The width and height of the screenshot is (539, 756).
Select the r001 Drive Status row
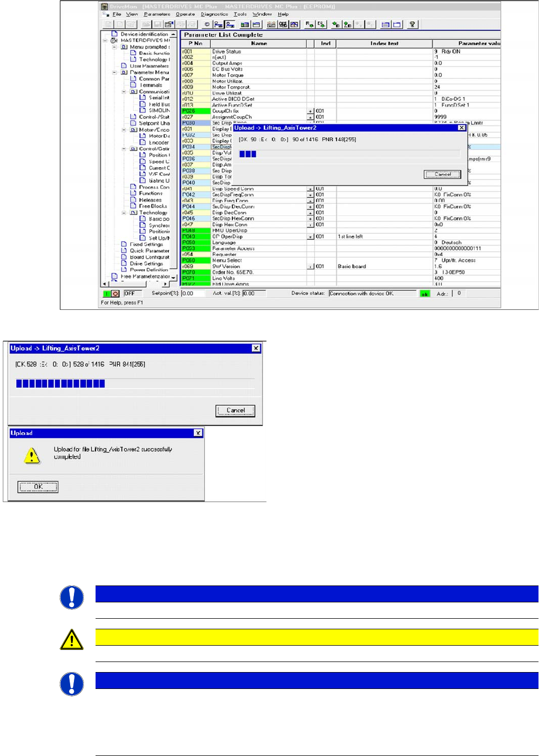pos(341,51)
